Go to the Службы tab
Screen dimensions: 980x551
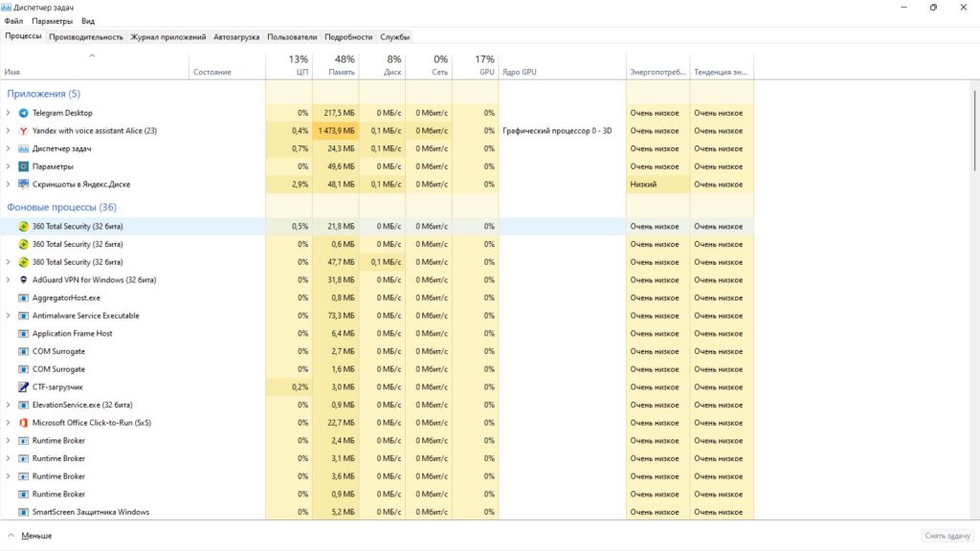coord(395,37)
